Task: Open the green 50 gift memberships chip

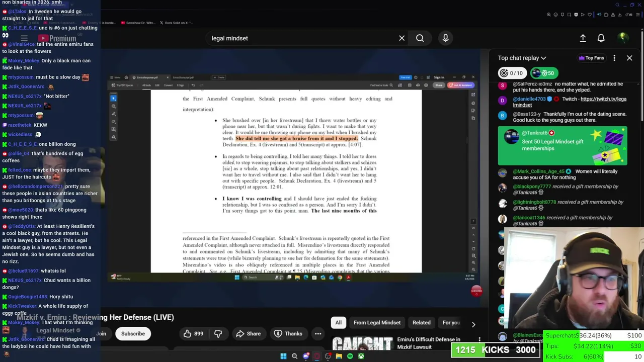Action: click(544, 73)
